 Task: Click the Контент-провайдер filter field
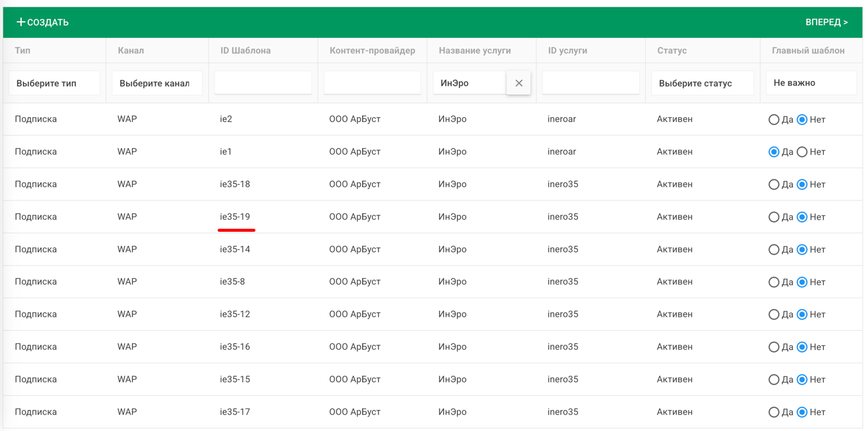coord(372,83)
